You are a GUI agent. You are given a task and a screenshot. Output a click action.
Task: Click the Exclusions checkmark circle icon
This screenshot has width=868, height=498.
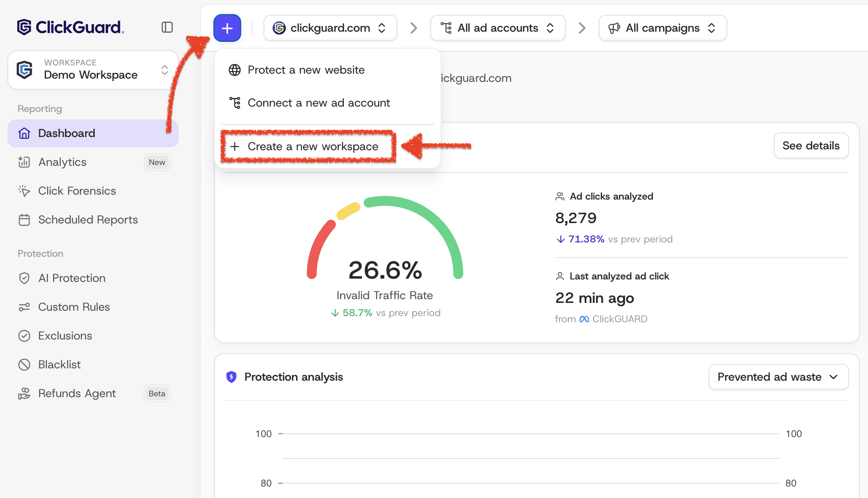tap(24, 336)
